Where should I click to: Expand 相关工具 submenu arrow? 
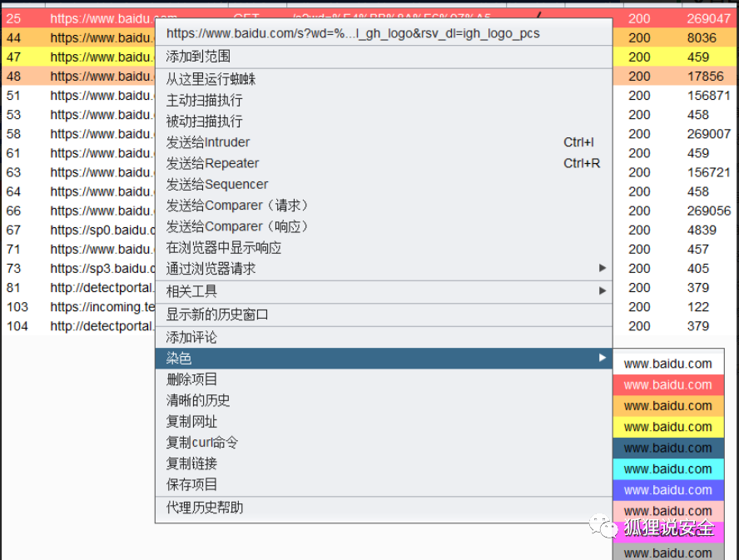(x=602, y=291)
